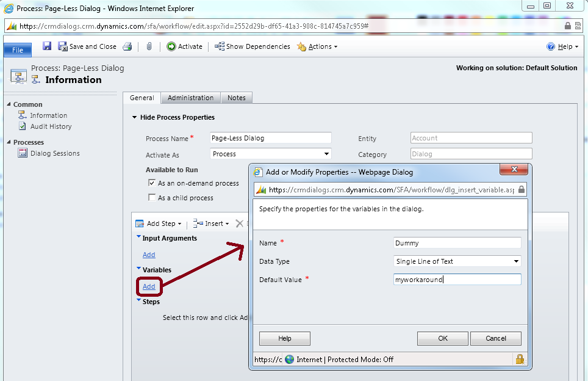Toggle 'As an on-demand process' checkbox
Screen dimensions: 588x381
click(152, 183)
